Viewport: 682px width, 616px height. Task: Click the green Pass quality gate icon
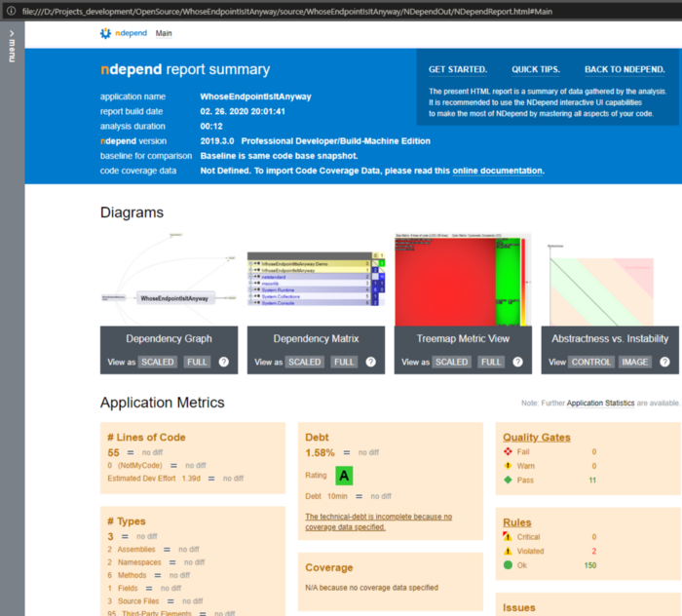point(508,481)
